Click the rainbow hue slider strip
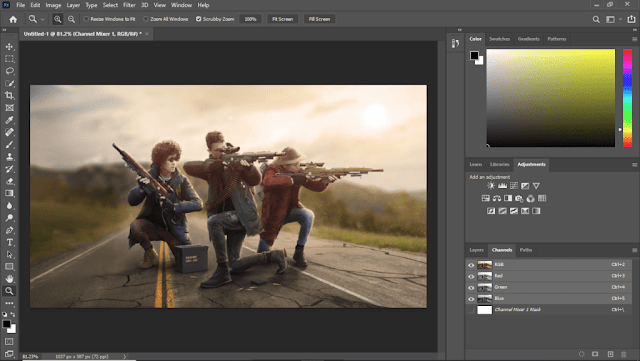640x361 pixels. 627,98
